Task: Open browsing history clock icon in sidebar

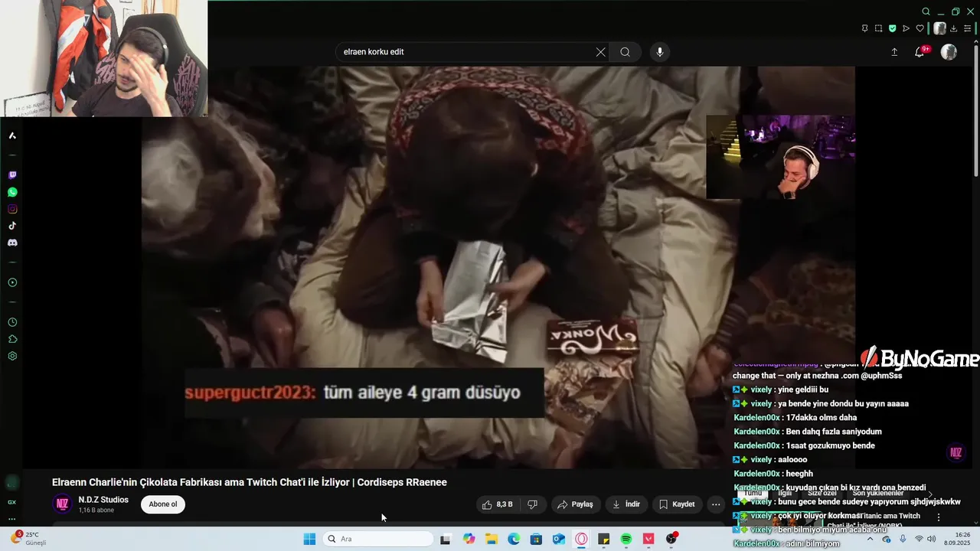Action: pos(12,322)
